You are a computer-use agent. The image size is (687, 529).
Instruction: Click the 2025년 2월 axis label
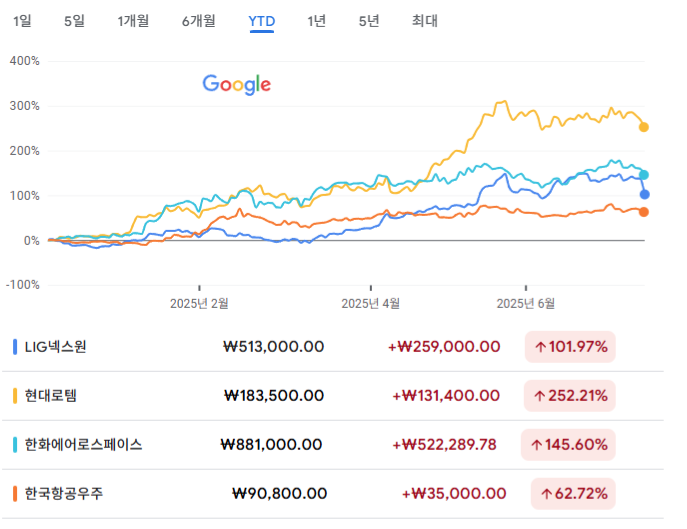tap(199, 303)
